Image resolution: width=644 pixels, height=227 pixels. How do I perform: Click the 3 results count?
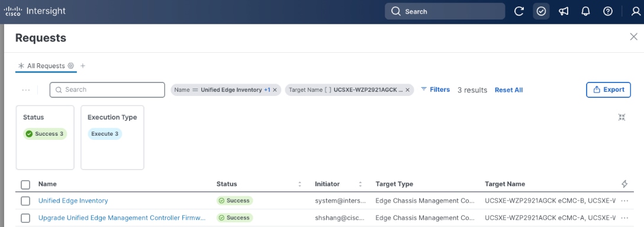point(472,90)
